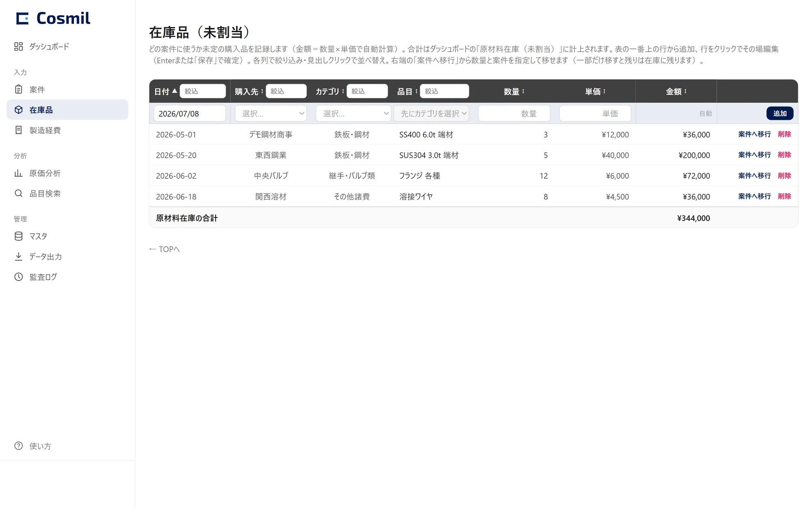Click 案件へ移行 for SS400 6.0t 端材
The height and width of the screenshot is (508, 812).
(x=754, y=134)
